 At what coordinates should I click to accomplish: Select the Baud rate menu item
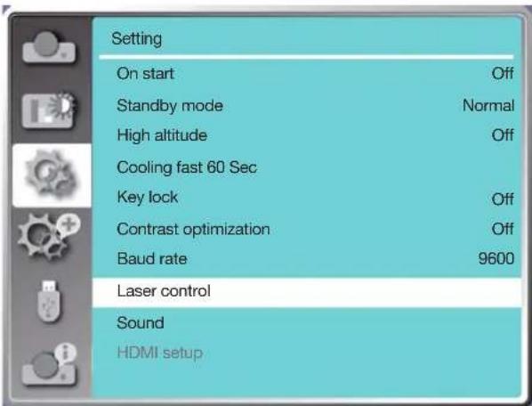coord(307,259)
